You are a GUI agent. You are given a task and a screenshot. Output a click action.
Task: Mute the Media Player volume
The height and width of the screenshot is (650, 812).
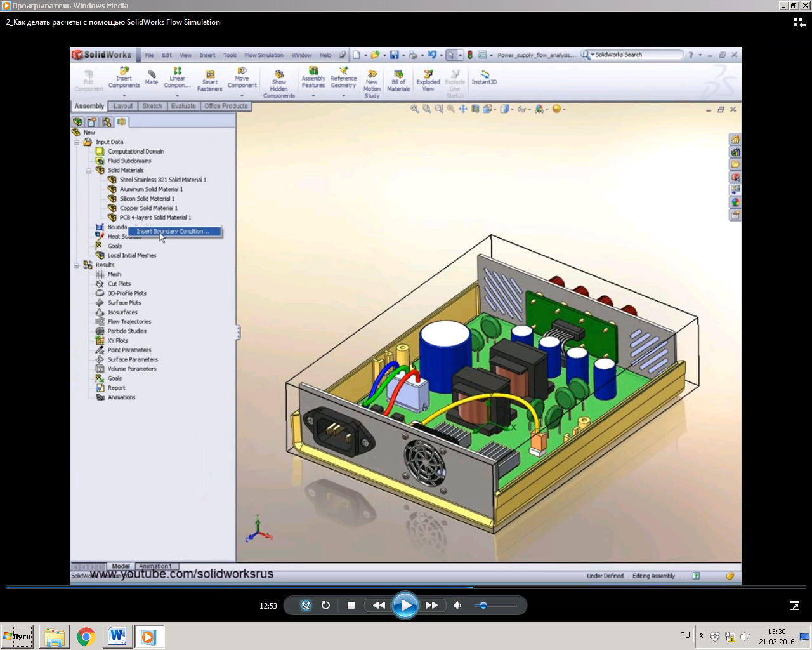tap(457, 606)
